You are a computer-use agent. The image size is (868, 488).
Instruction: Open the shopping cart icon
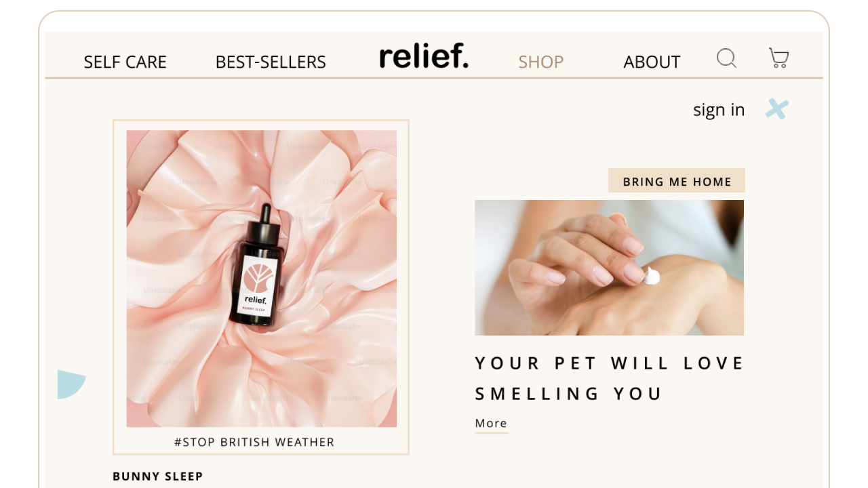tap(778, 58)
